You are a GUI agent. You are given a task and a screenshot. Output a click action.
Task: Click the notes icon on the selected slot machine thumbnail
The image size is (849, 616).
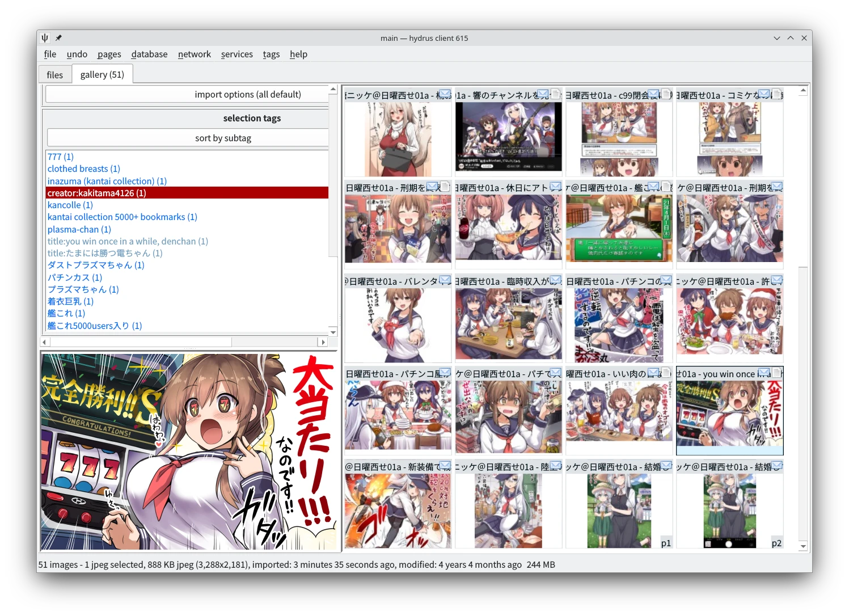[777, 373]
